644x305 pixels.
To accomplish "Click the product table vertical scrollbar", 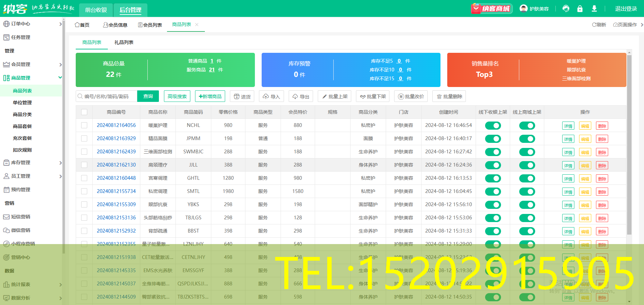I will click(x=629, y=146).
